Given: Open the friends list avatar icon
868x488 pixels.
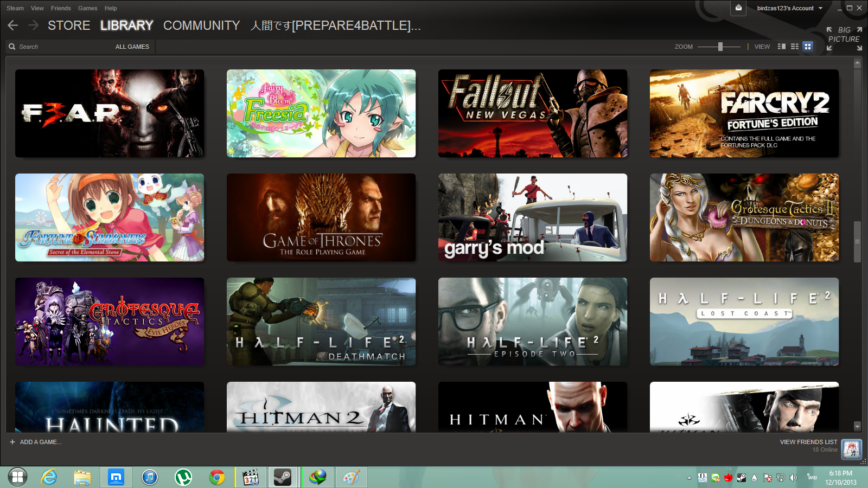Looking at the screenshot, I should coord(852,449).
